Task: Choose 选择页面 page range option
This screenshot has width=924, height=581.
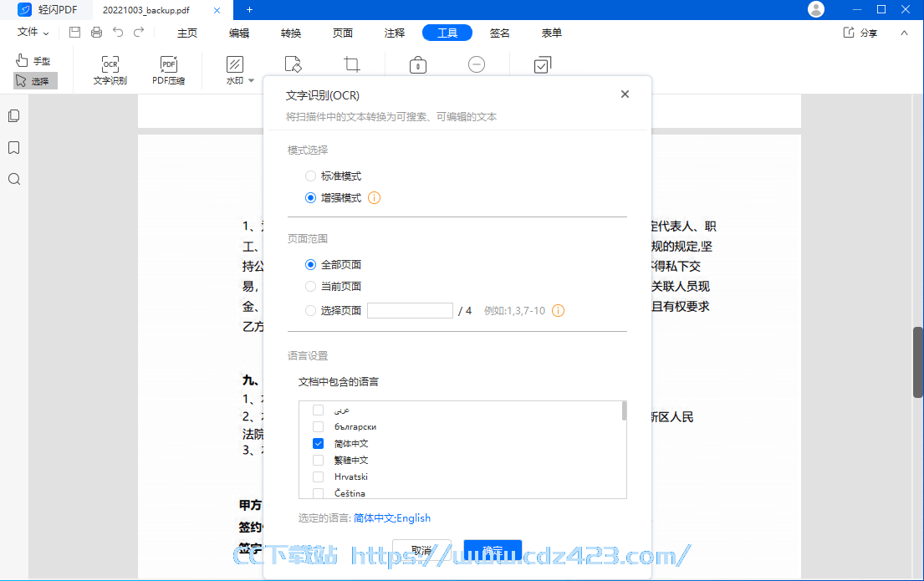Action: [310, 310]
